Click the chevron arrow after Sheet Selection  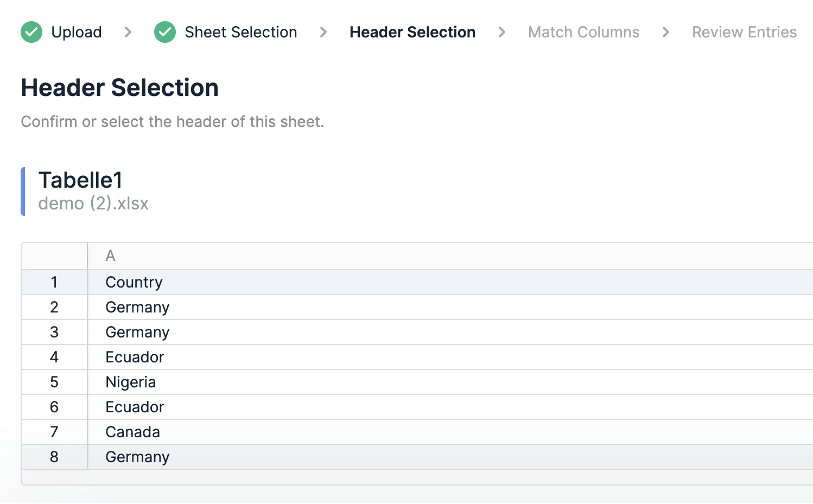pos(323,32)
